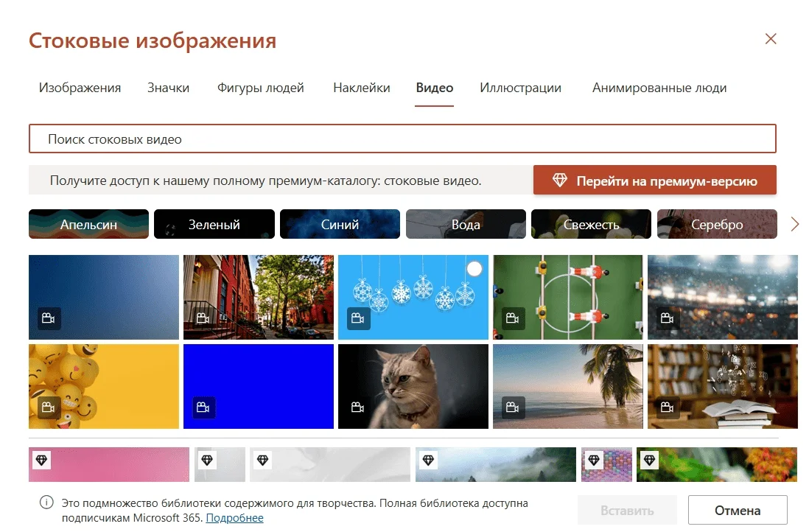
Task: Open the Наклейки tab
Action: pos(362,88)
